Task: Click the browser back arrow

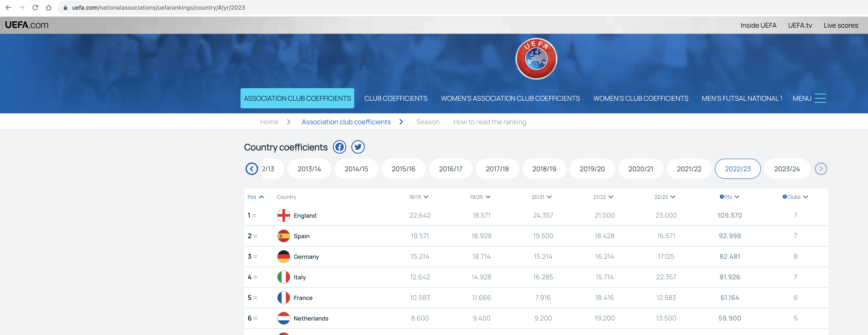Action: [8, 7]
